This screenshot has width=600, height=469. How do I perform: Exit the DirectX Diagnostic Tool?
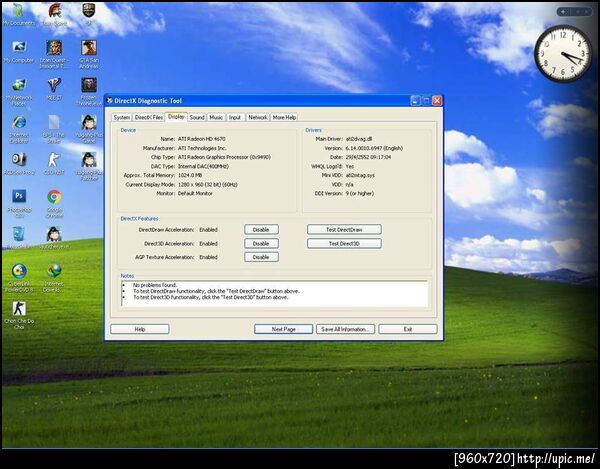[408, 329]
